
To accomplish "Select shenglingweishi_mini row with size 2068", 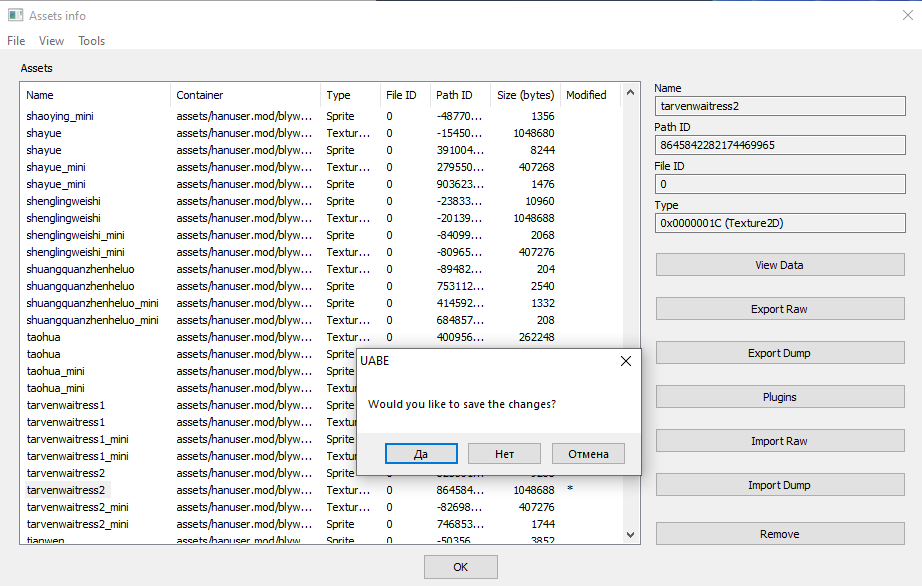I will click(x=321, y=236).
